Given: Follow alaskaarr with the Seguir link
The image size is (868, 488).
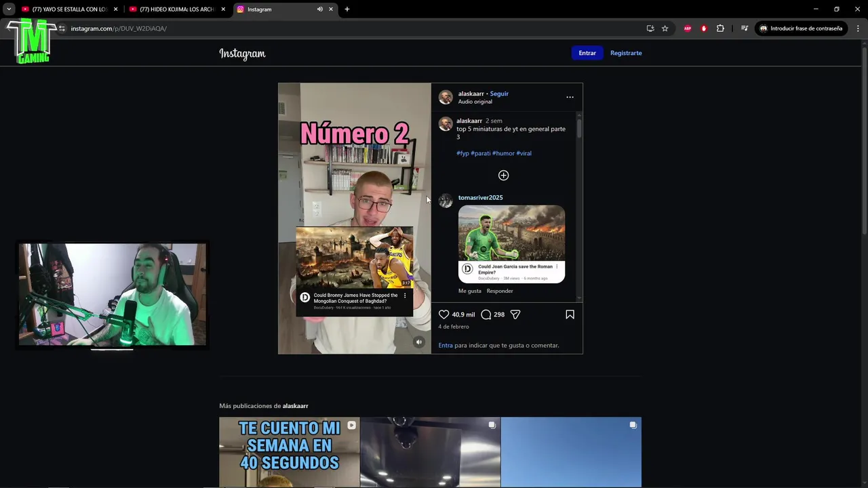Looking at the screenshot, I should [499, 94].
